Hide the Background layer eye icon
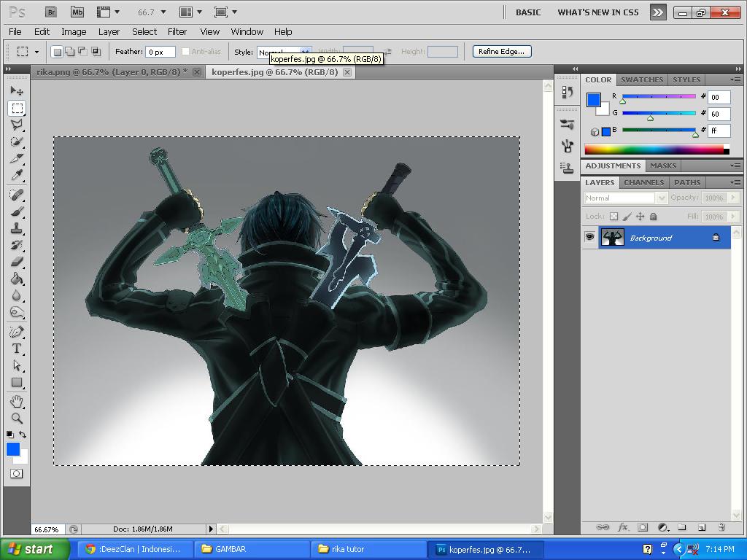This screenshot has height=560, width=747. 589,237
